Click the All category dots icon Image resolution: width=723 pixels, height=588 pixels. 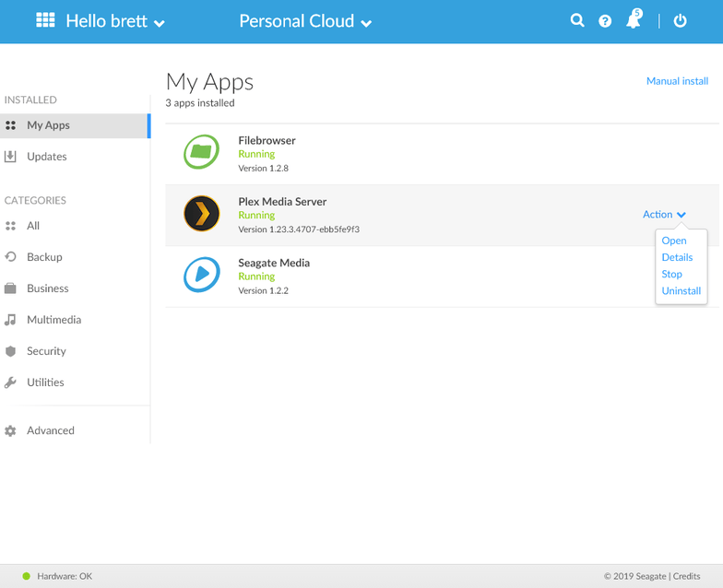point(11,226)
